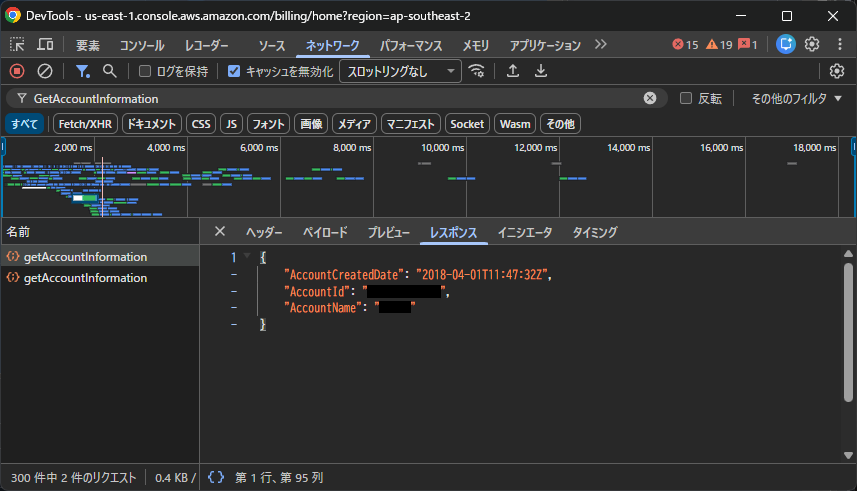
Task: Enable the ログを保持 checkbox
Action: [x=145, y=71]
